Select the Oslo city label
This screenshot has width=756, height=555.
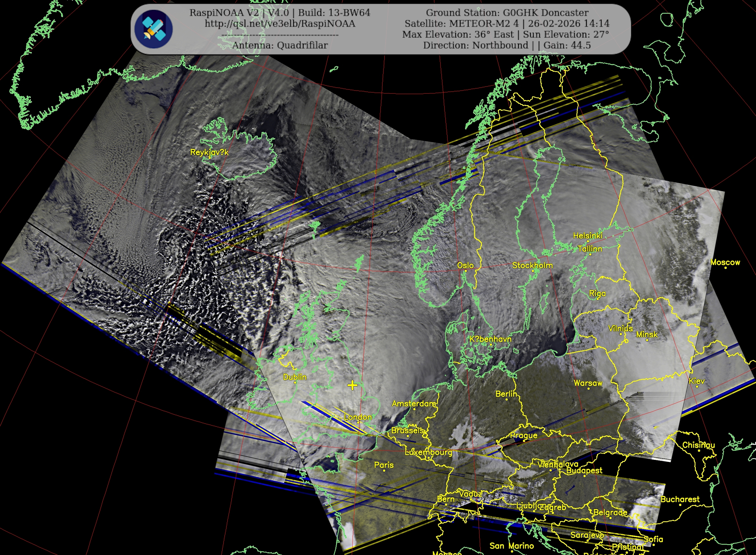[465, 265]
